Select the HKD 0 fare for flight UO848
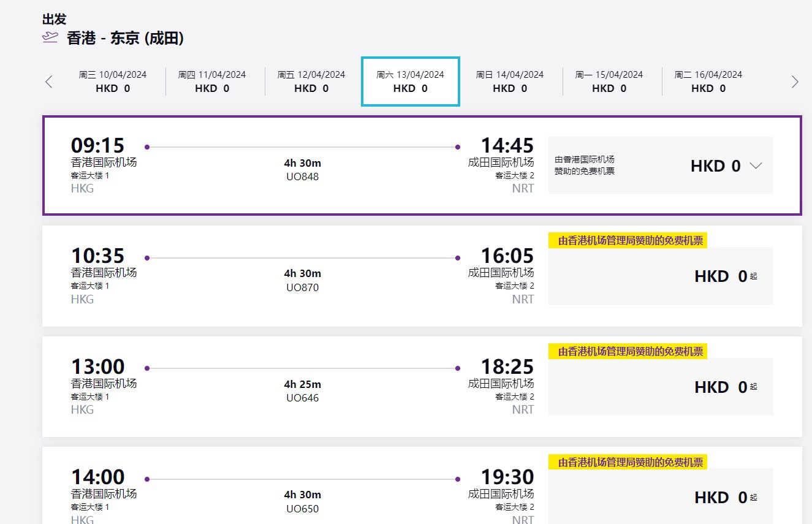Screen dimensions: 812x524 [x=715, y=166]
